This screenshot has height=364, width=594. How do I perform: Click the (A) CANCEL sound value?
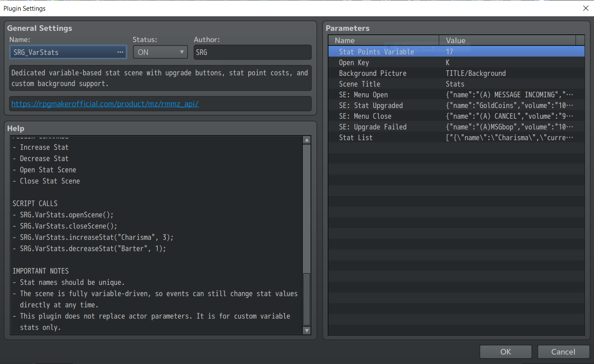pyautogui.click(x=509, y=116)
